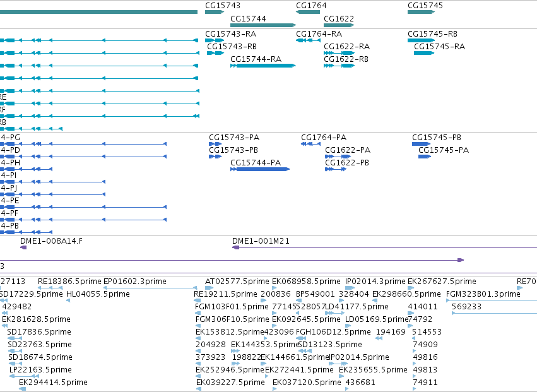Image resolution: width=537 pixels, height=392 pixels.
Task: Select the CG1622 gene label
Action: pyautogui.click(x=339, y=19)
